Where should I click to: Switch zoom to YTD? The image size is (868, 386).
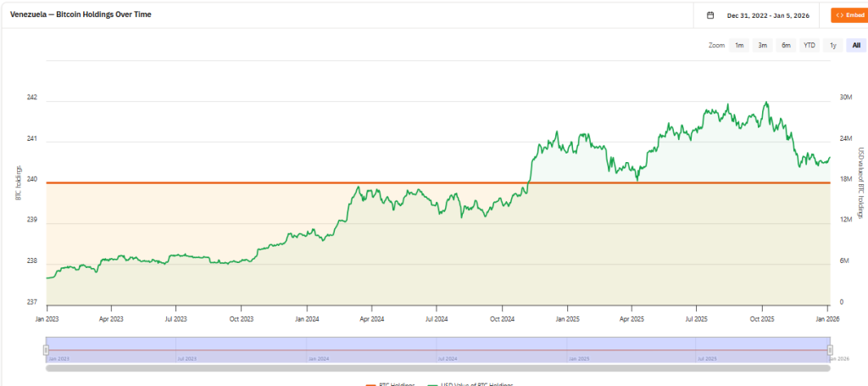tap(810, 45)
